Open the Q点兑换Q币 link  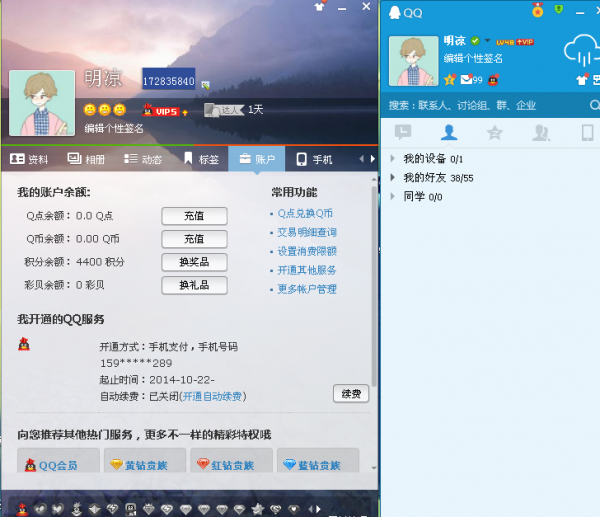305,213
